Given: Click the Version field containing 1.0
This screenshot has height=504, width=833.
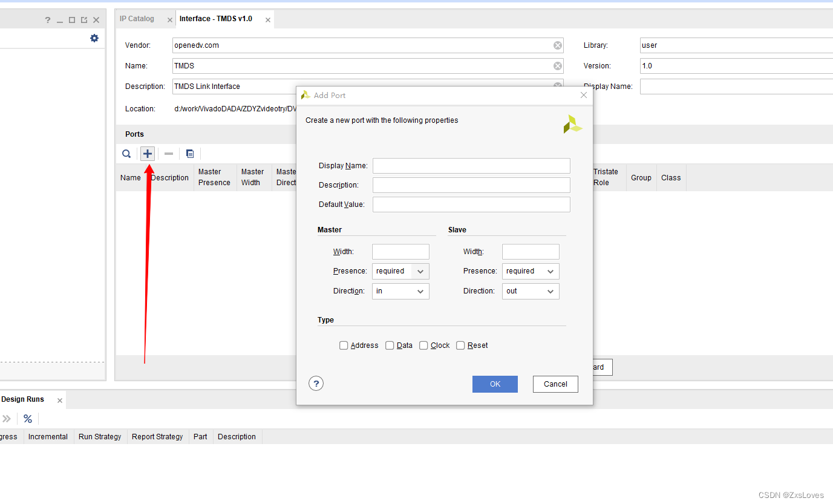Looking at the screenshot, I should 736,66.
